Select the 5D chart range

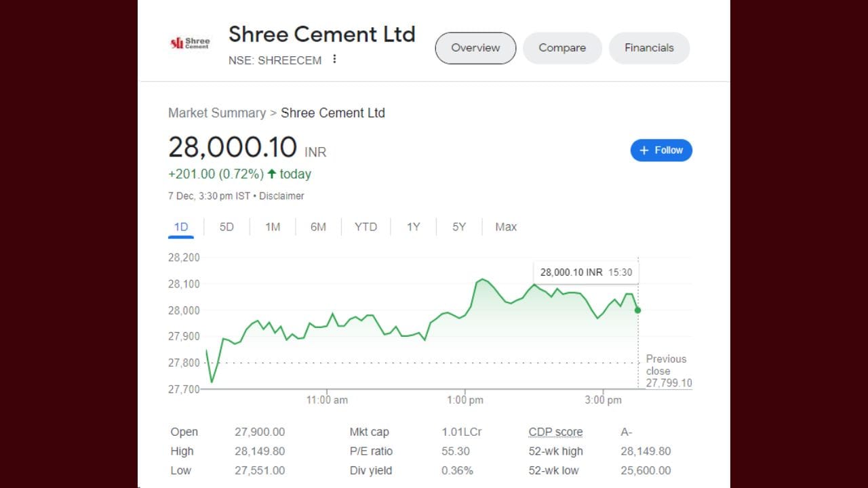[226, 227]
